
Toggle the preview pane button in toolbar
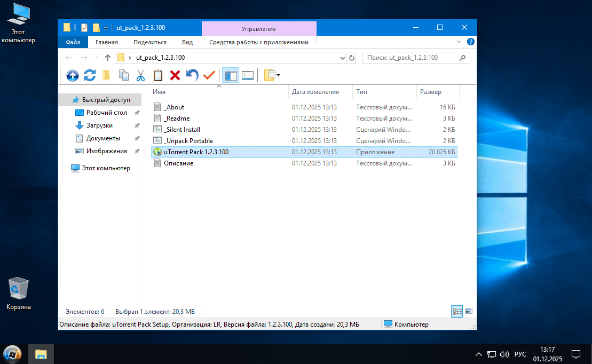click(248, 76)
